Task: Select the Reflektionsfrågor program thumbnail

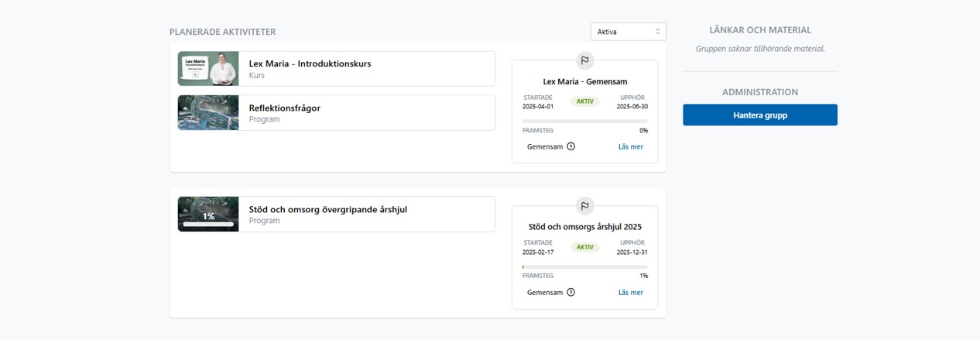Action: click(x=208, y=112)
